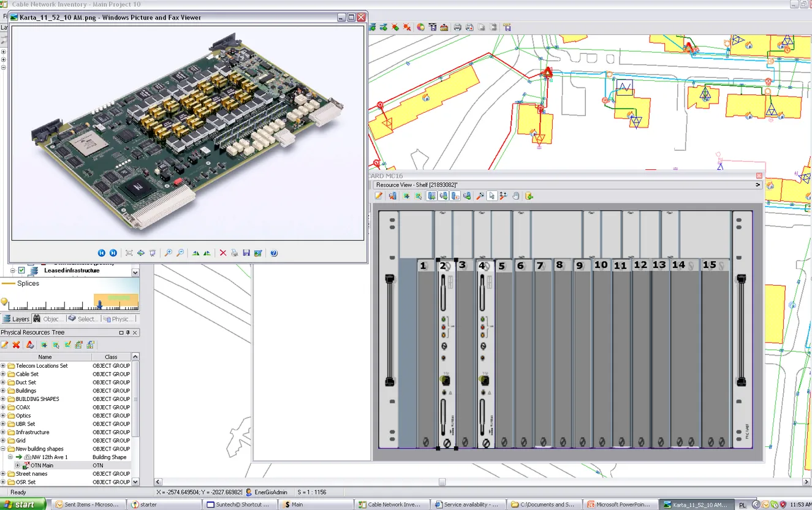Expand Duct Set tree node
The image size is (812, 510).
coord(3,382)
